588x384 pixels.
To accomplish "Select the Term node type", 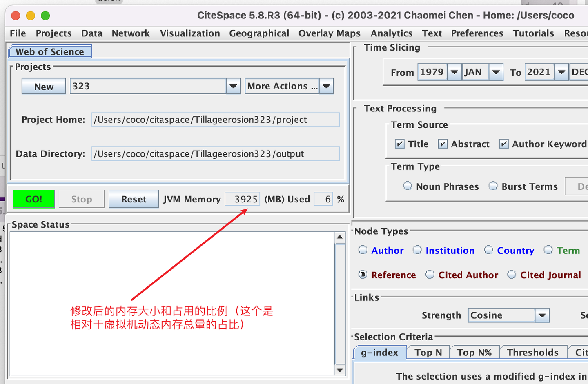I will point(548,250).
